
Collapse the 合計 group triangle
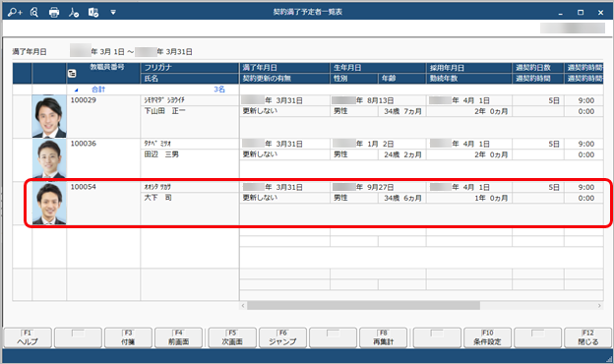(76, 91)
